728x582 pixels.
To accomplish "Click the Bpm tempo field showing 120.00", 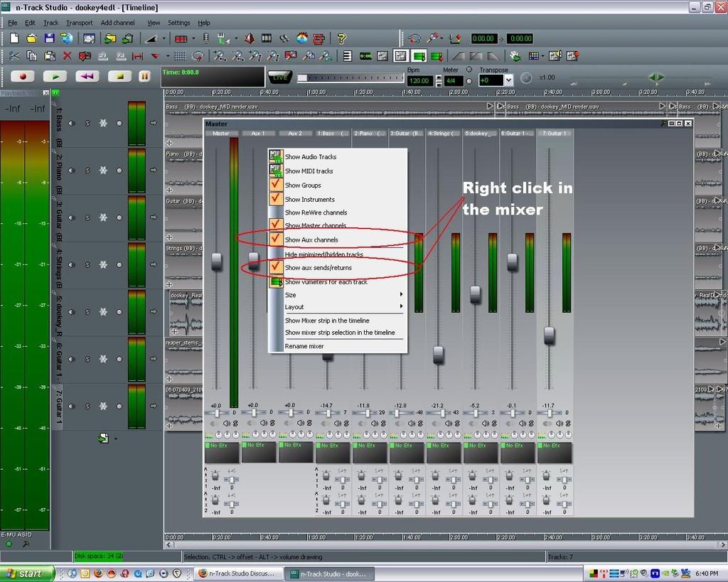I will 419,81.
